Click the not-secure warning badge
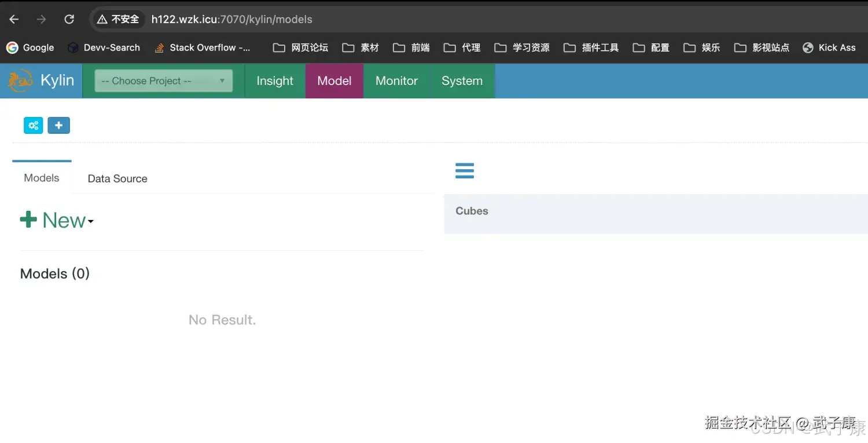The image size is (868, 443). point(118,19)
